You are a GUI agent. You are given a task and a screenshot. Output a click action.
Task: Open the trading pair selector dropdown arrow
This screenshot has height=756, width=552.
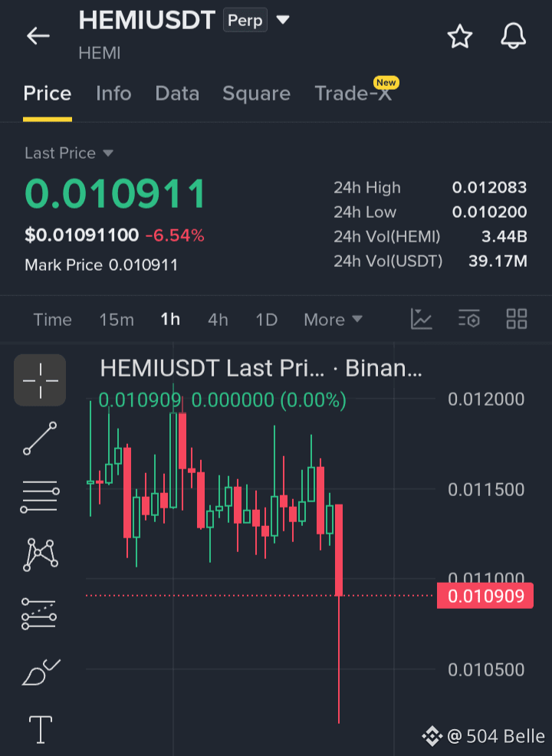[x=282, y=20]
